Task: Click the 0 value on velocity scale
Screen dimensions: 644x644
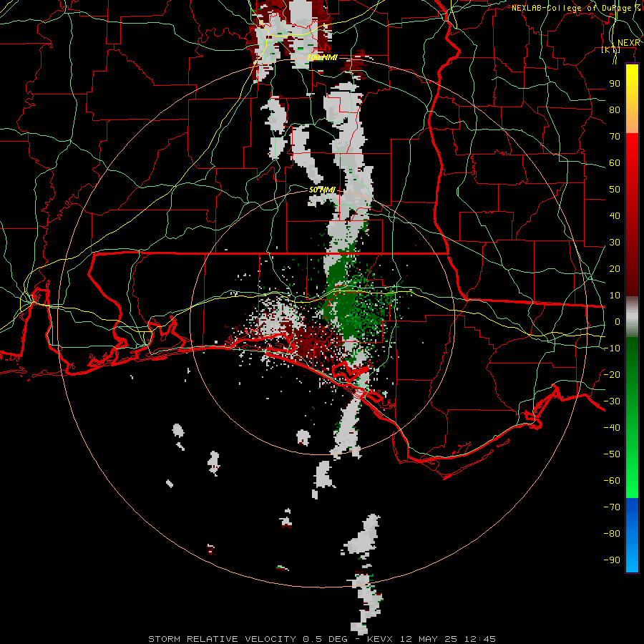Action: coord(618,321)
